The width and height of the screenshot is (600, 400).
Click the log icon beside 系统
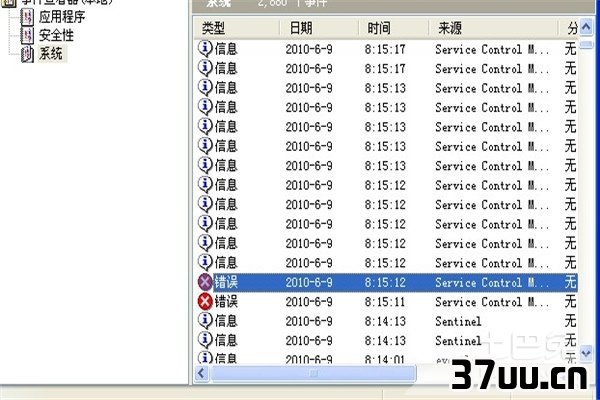(x=27, y=54)
